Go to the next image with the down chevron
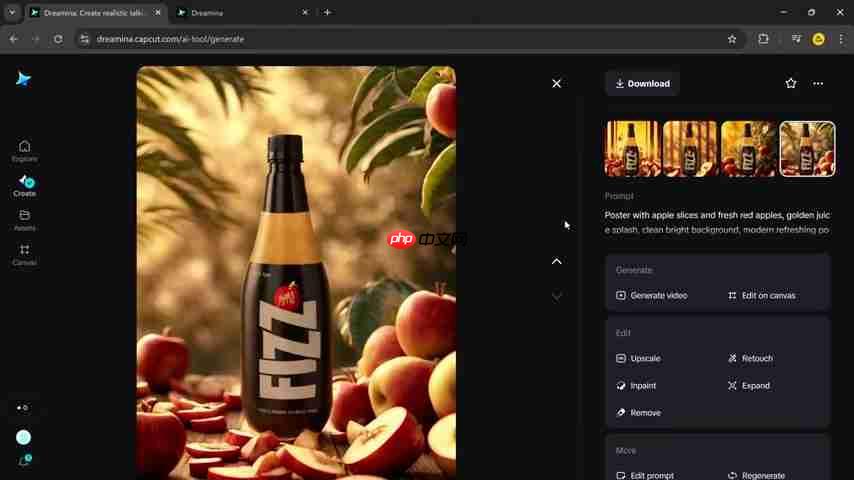The image size is (854, 480). click(x=557, y=296)
